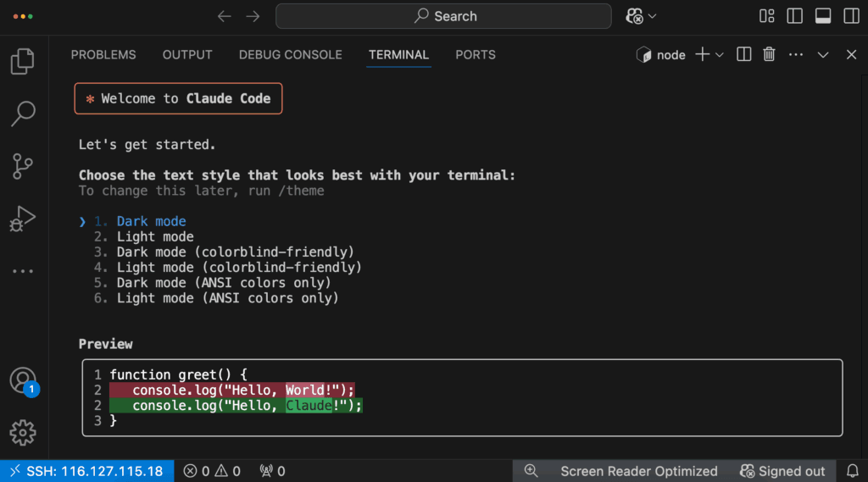Click the Copilot icon in title bar
This screenshot has width=868, height=482.
[634, 16]
